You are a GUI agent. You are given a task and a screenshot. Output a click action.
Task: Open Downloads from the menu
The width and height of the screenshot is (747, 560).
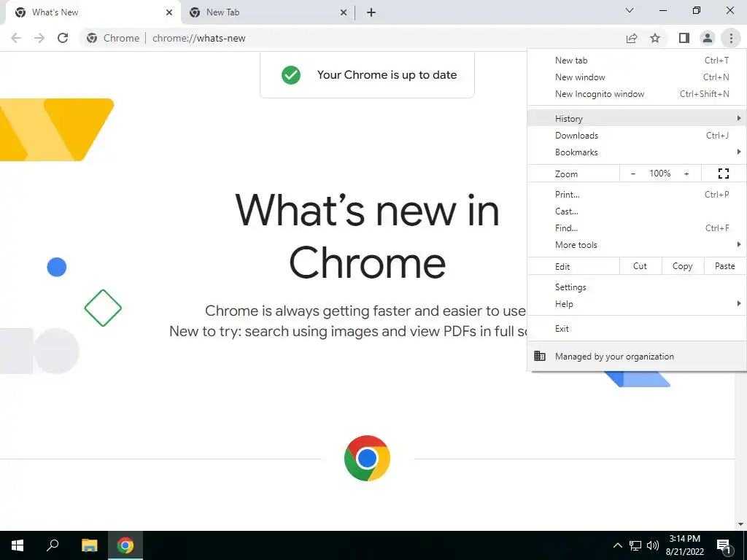click(636, 135)
